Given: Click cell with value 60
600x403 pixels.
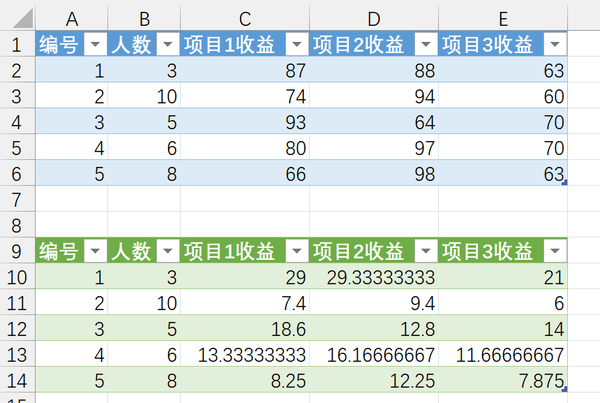Looking at the screenshot, I should coord(503,96).
